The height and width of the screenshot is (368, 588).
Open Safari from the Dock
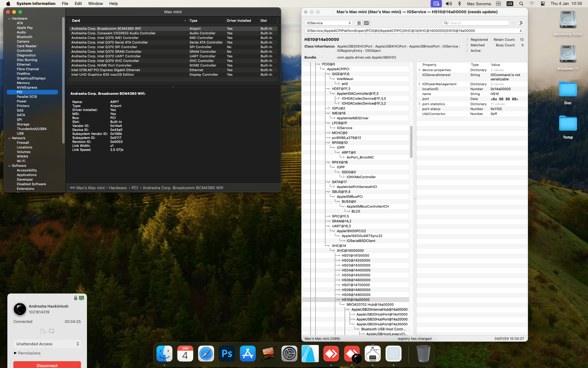click(x=206, y=354)
